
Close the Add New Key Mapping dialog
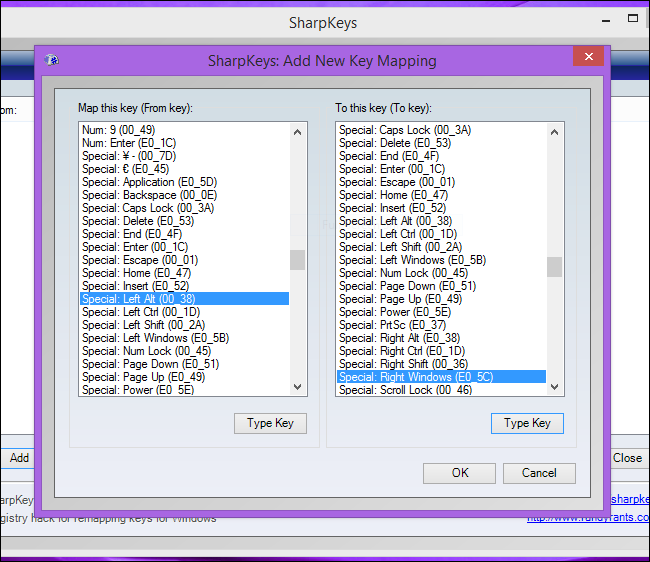coord(588,56)
